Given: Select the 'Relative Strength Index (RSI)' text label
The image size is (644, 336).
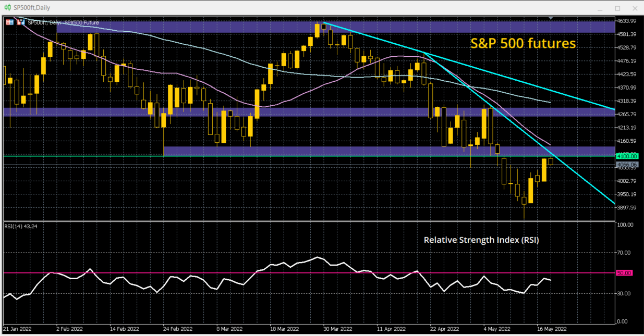Looking at the screenshot, I should [481, 240].
